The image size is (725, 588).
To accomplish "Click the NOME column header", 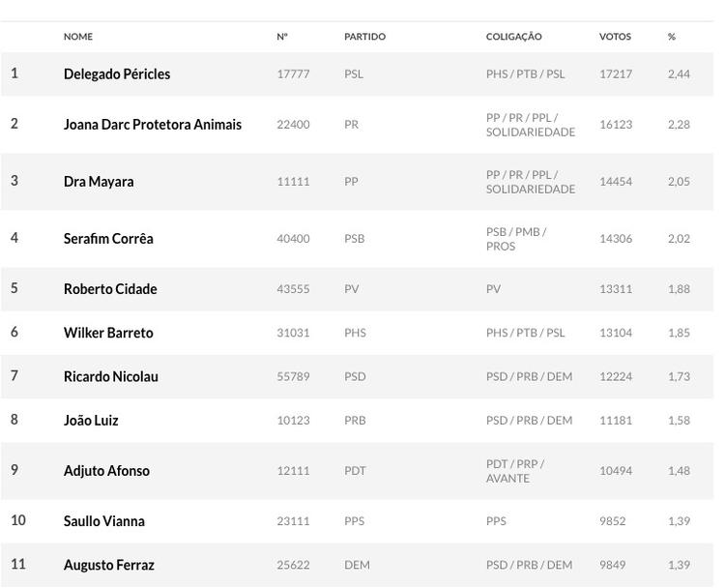I will pos(78,37).
